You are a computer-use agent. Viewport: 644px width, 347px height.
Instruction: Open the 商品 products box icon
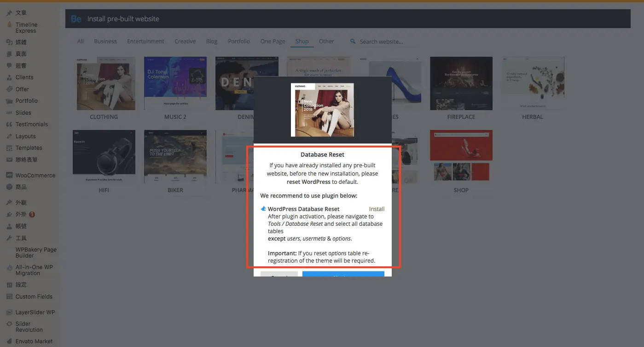click(9, 187)
